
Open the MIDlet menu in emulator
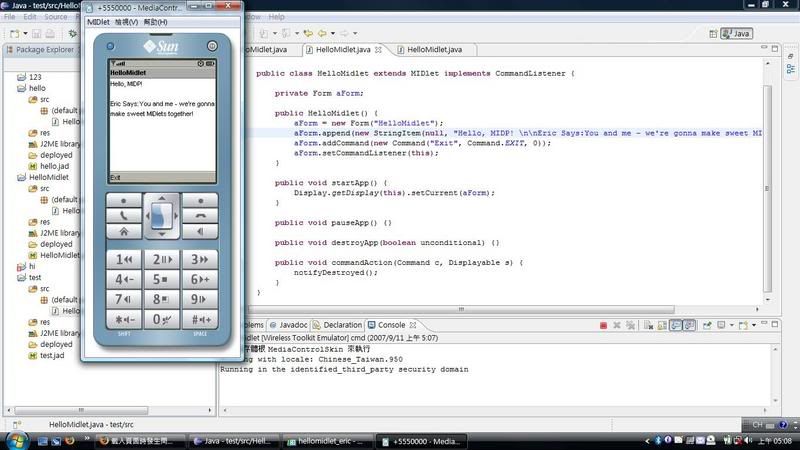(98, 21)
